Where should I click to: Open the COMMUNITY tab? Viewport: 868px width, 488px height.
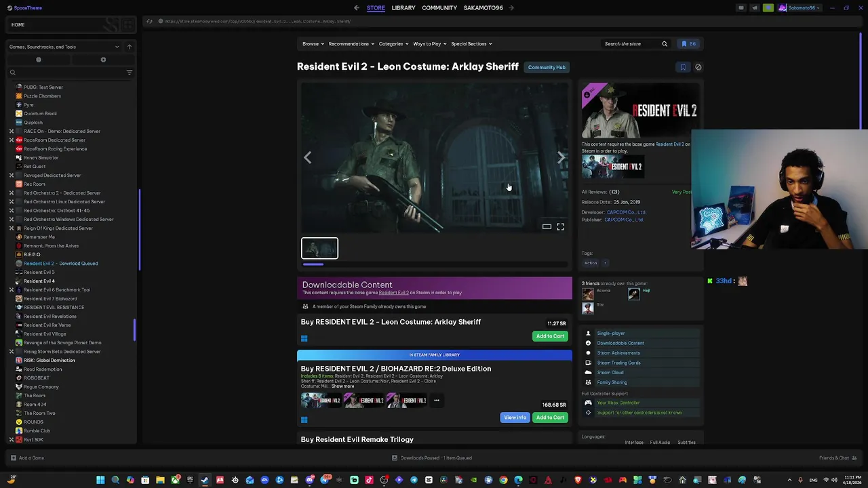click(x=439, y=8)
